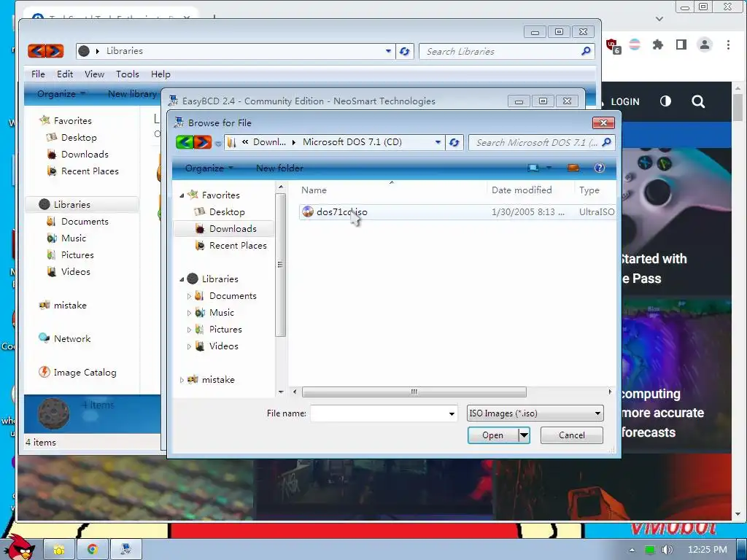The image size is (747, 560).
Task: Click back arrow in Libraries window
Action: [36, 51]
